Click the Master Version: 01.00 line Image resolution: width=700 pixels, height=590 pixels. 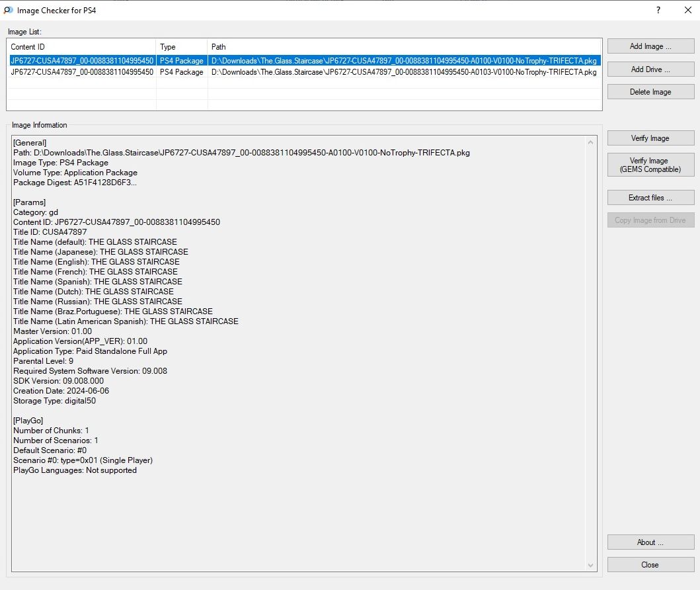pyautogui.click(x=53, y=331)
